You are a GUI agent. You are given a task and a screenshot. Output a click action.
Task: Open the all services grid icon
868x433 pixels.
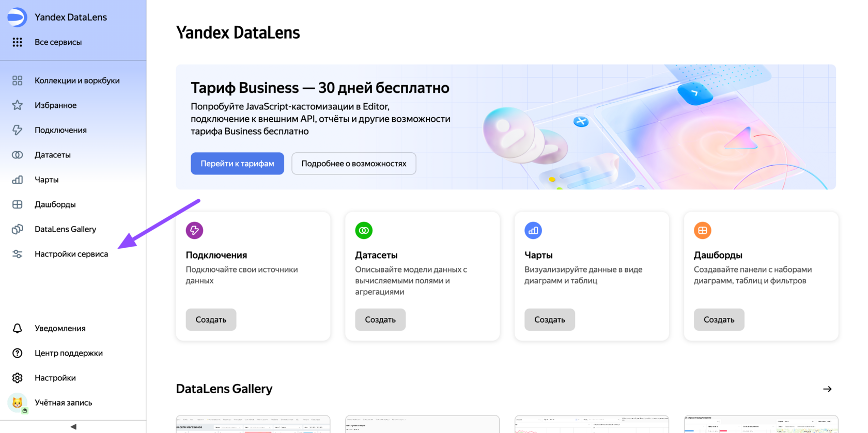pyautogui.click(x=17, y=42)
